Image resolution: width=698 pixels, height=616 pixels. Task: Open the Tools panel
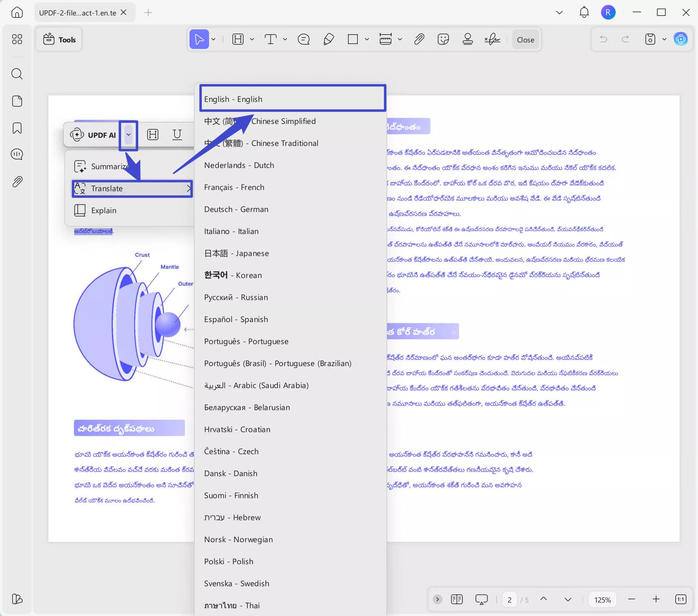59,39
